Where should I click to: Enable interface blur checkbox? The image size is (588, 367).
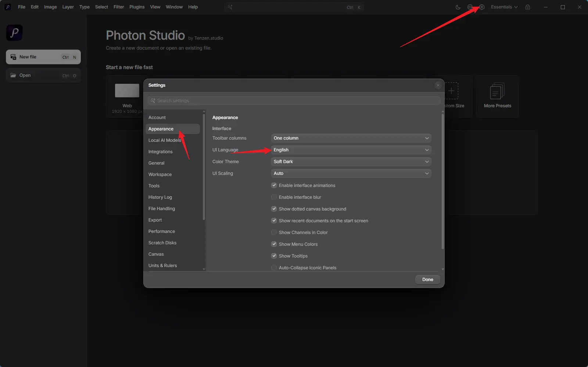(x=274, y=197)
